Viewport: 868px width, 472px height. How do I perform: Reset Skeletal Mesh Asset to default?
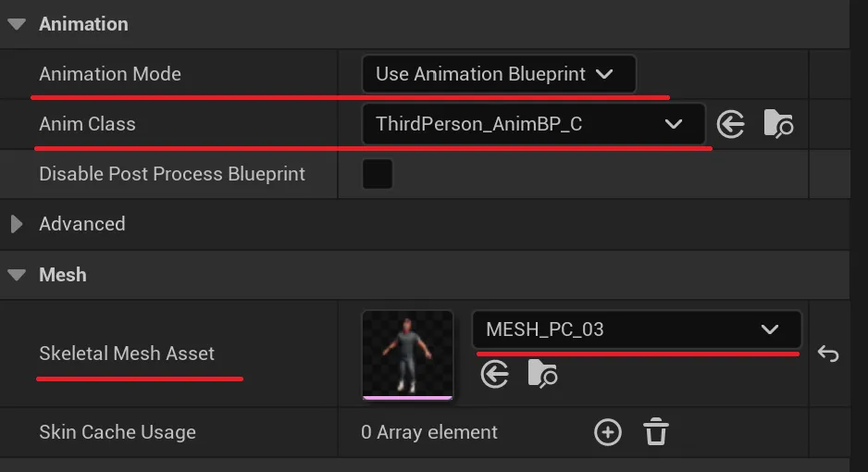828,354
